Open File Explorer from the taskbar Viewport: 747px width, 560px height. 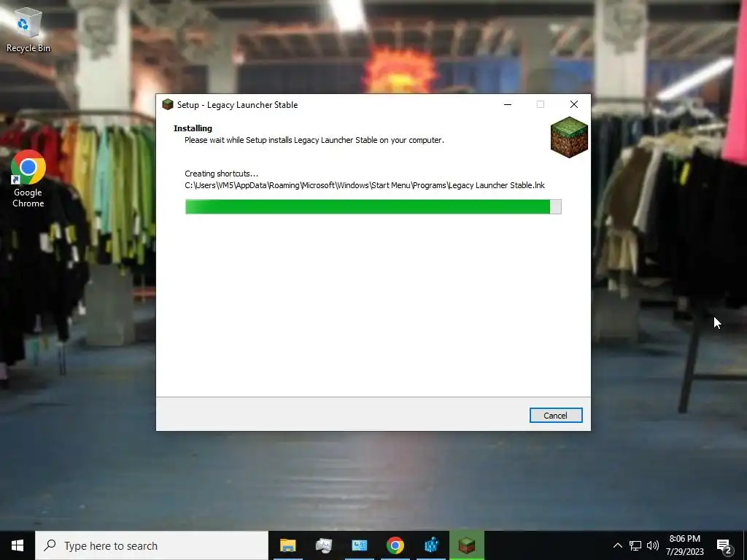point(287,545)
